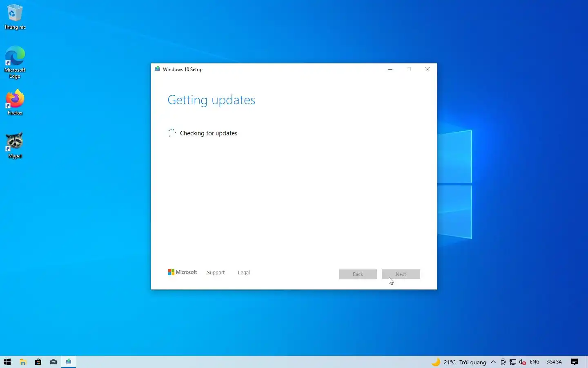Select the Microsoft Edge desktop shortcut
Viewport: 588px width, 368px height.
point(15,62)
